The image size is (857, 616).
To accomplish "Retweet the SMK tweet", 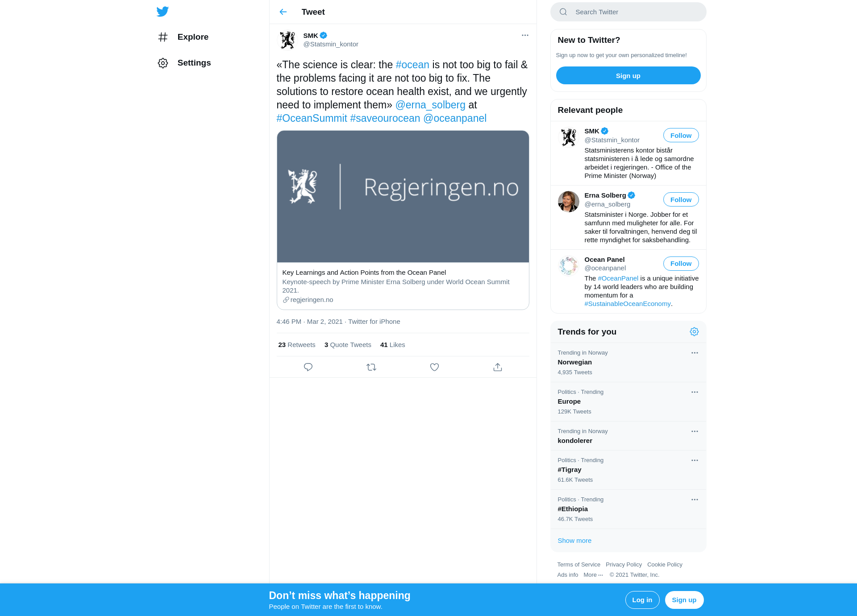I will 371,367.
